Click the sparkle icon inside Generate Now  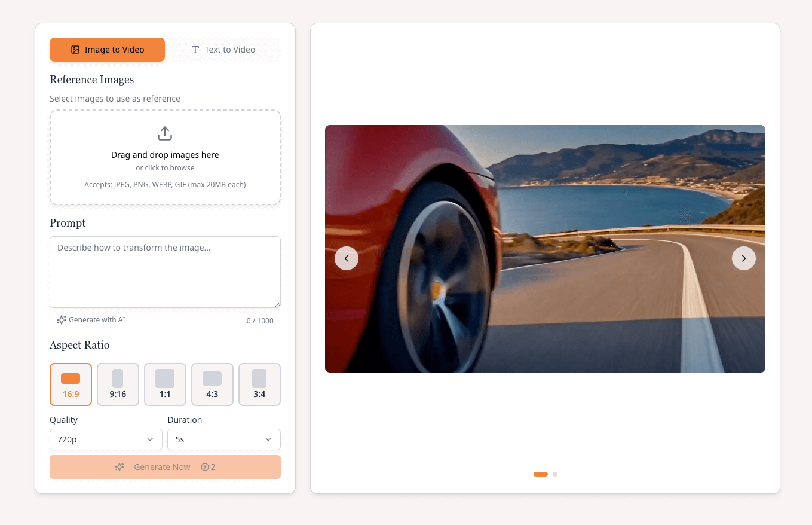click(120, 466)
